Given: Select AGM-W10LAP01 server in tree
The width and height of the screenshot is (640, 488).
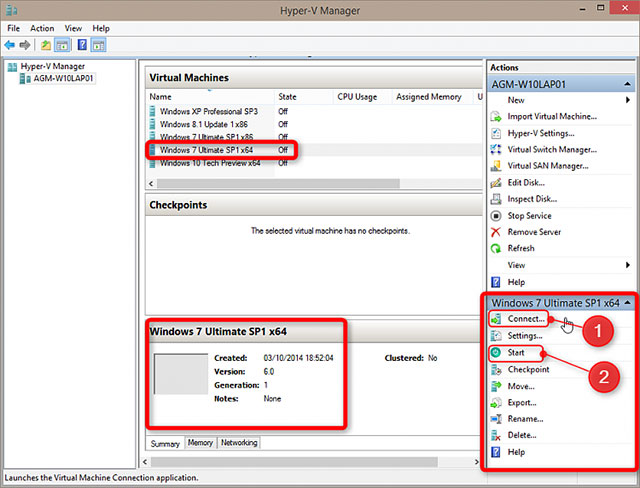Looking at the screenshot, I should click(x=63, y=78).
